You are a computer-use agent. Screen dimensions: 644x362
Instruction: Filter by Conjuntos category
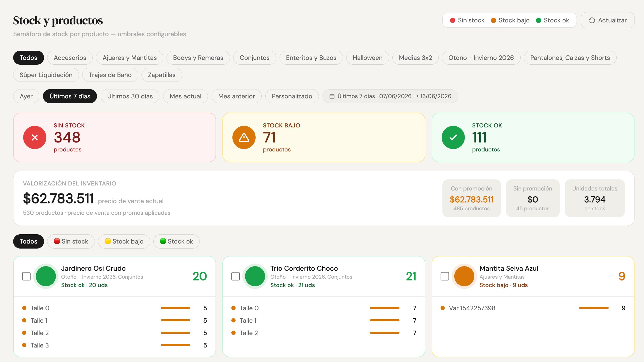pyautogui.click(x=255, y=58)
